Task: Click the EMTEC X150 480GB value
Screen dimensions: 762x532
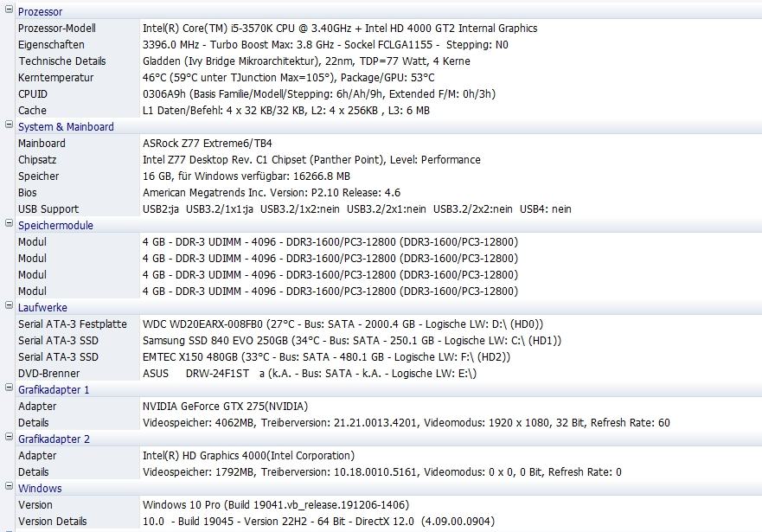Action: 326,357
